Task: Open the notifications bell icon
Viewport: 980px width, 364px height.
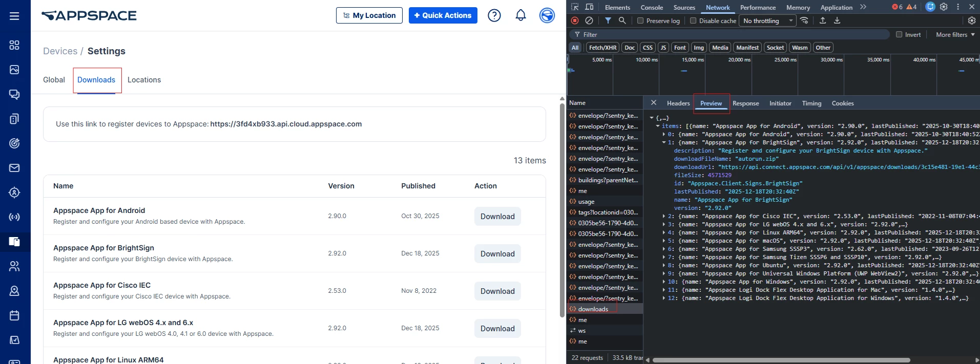Action: tap(521, 15)
